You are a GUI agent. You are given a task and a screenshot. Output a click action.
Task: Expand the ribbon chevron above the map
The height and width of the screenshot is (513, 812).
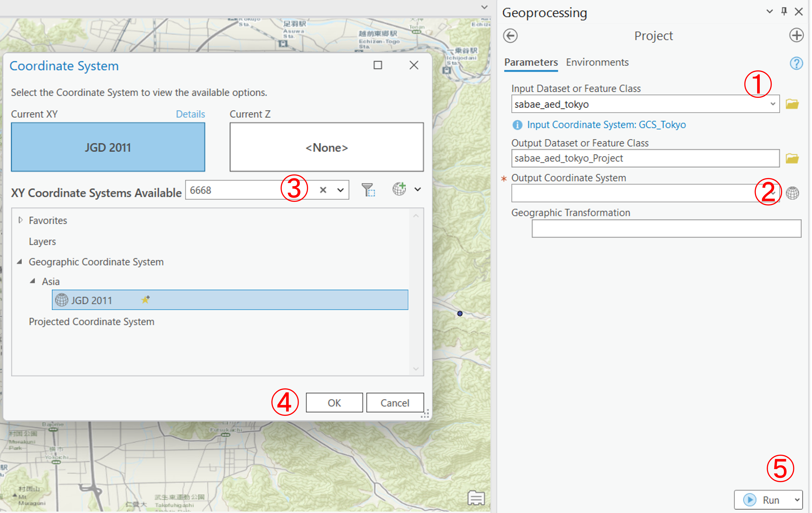(x=484, y=7)
